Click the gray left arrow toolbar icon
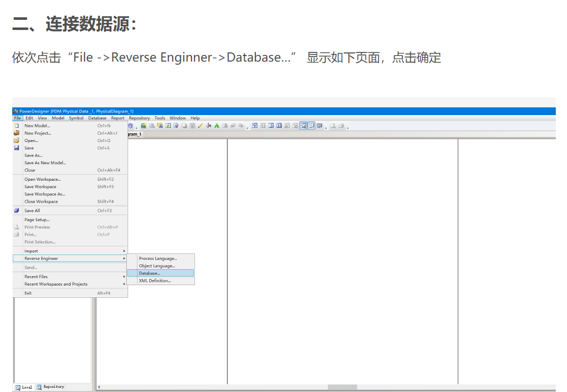567x392 pixels. 233,125
